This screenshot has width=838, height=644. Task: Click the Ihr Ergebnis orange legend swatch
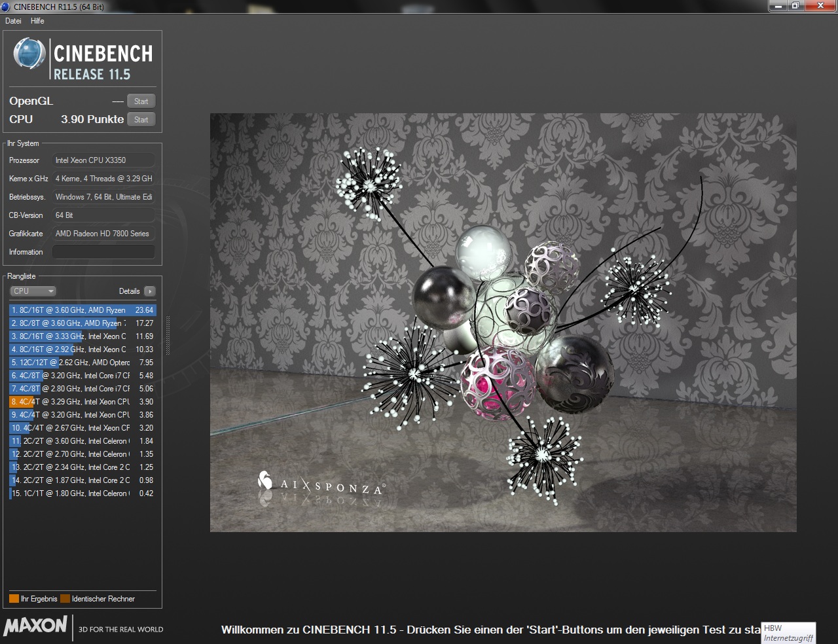click(14, 599)
